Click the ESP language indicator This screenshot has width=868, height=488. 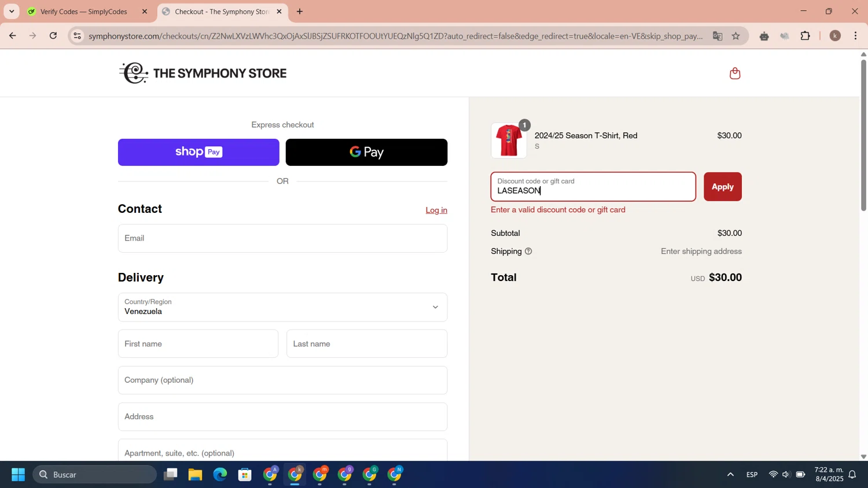[752, 475]
